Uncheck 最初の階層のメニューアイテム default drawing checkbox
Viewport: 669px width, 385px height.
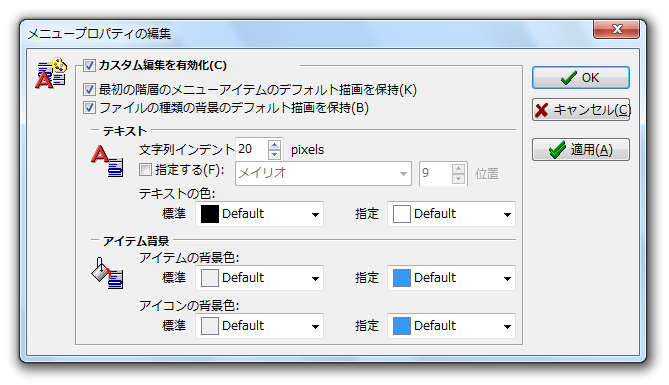point(89,90)
